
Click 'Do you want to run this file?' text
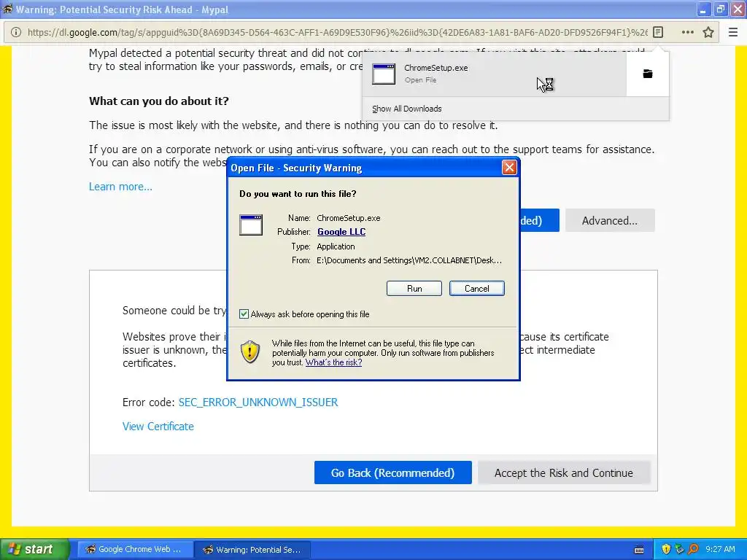click(298, 194)
